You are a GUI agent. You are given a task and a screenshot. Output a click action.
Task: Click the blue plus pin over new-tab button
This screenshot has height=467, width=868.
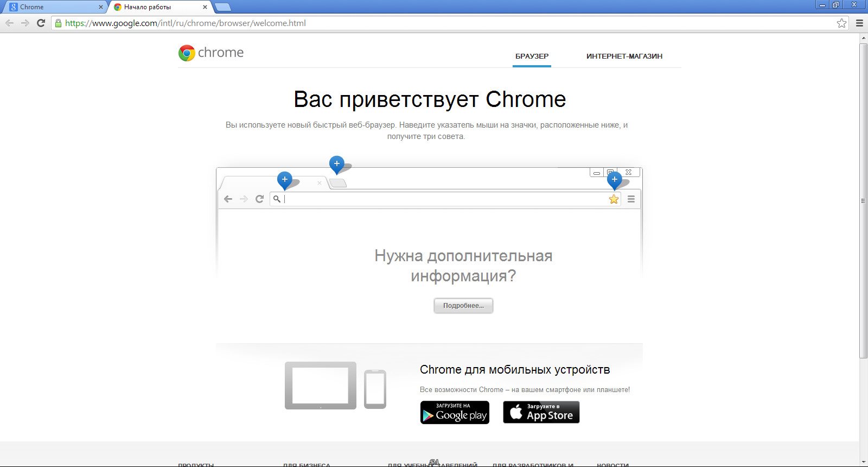coord(337,165)
